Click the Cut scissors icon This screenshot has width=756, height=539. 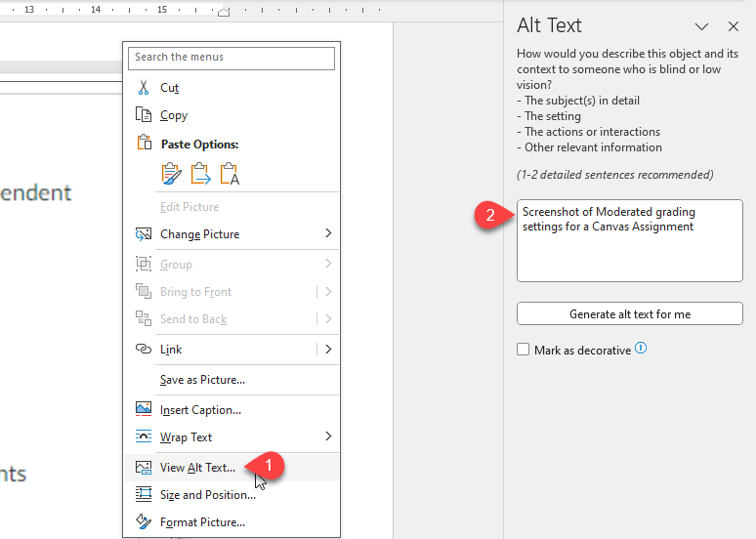144,88
